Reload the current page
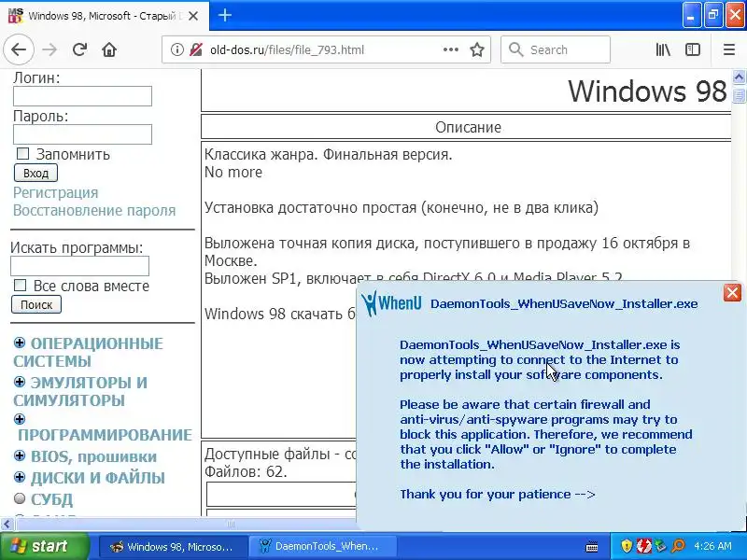 pos(79,49)
